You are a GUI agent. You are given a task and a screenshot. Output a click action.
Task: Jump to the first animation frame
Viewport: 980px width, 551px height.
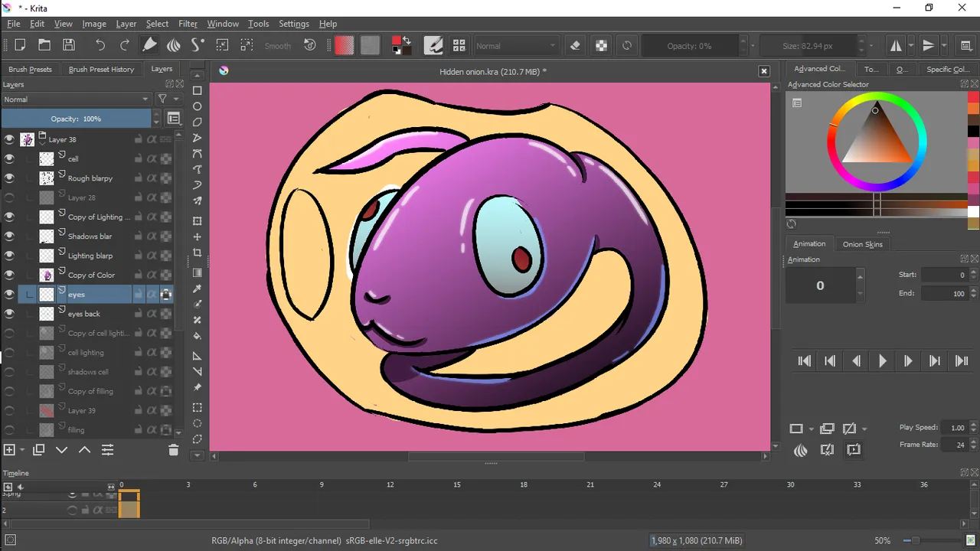[804, 361]
